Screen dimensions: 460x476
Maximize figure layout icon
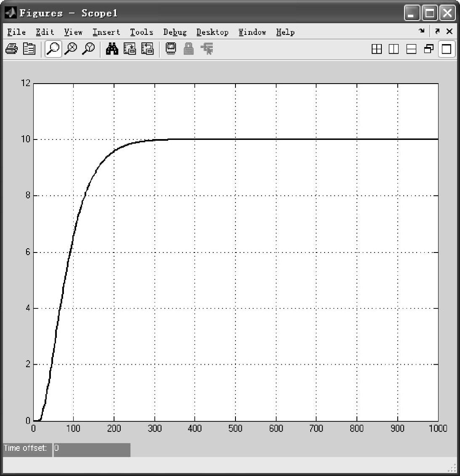446,49
